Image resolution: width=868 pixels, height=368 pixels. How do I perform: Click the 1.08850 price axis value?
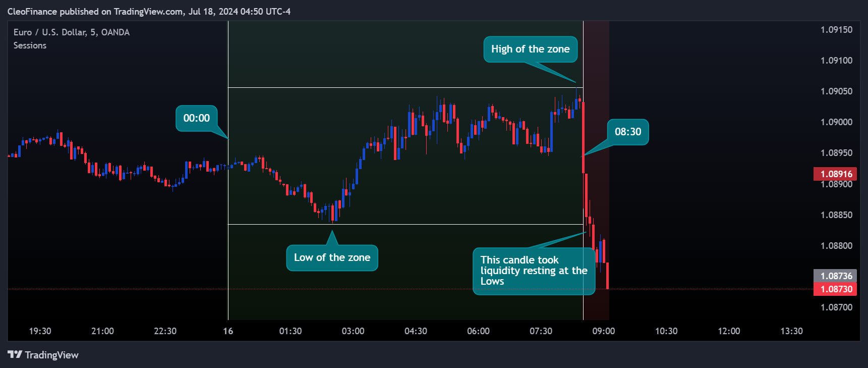[x=836, y=215]
